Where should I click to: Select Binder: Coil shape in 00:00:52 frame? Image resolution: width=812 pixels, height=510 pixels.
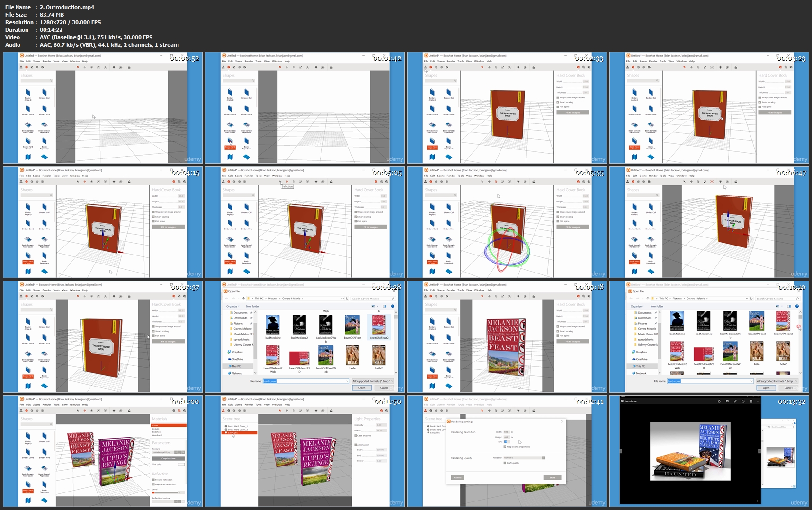(x=45, y=94)
